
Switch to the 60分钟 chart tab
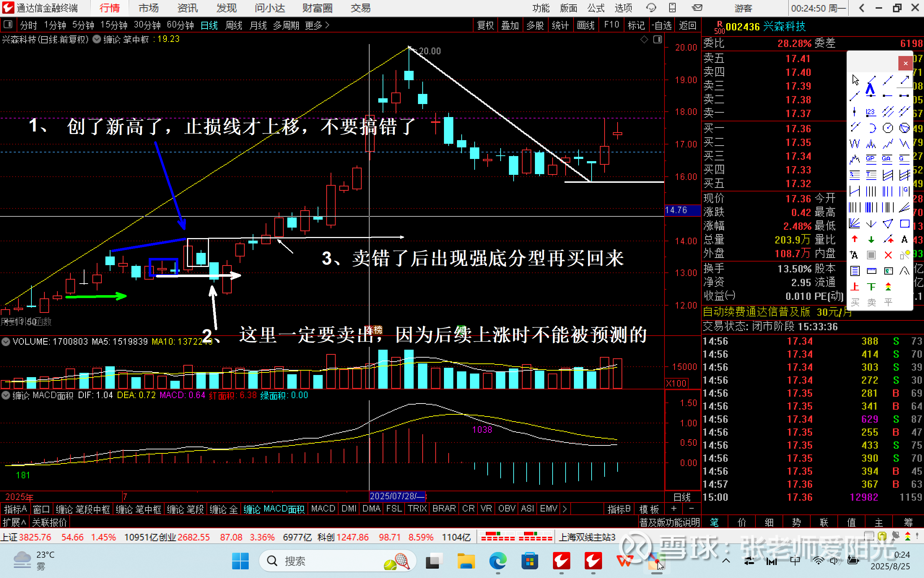point(180,25)
